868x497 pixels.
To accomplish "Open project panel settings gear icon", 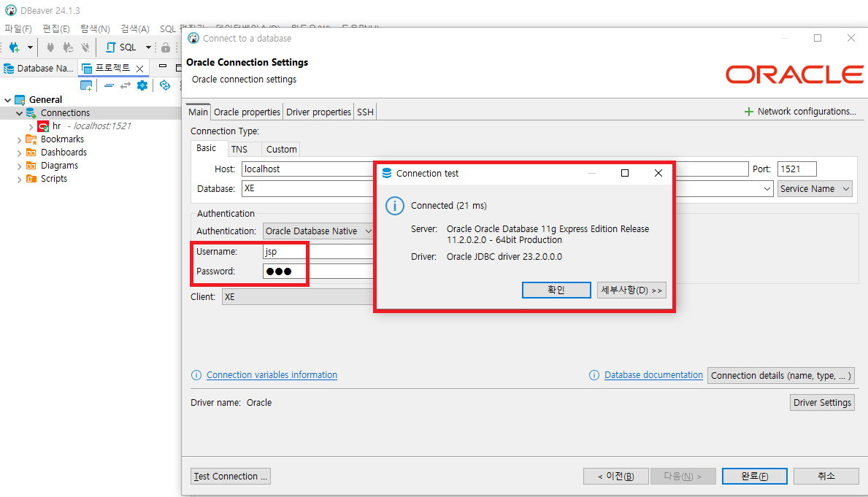I will tap(142, 85).
